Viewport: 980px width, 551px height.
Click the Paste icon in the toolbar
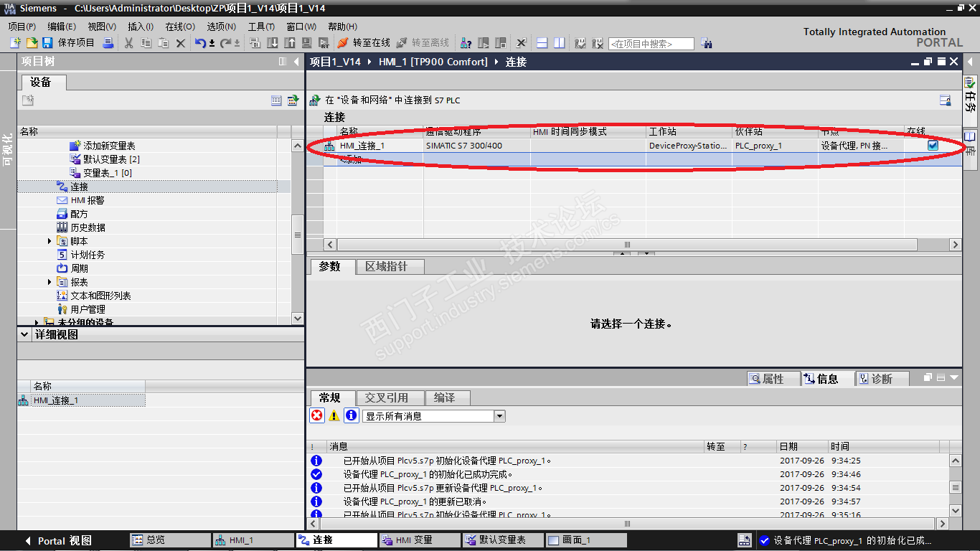click(164, 43)
